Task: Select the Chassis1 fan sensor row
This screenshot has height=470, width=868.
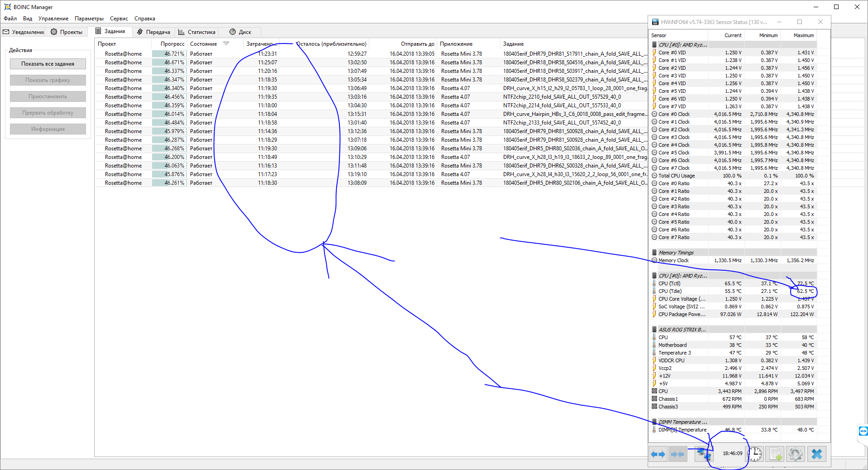Action: [x=734, y=399]
